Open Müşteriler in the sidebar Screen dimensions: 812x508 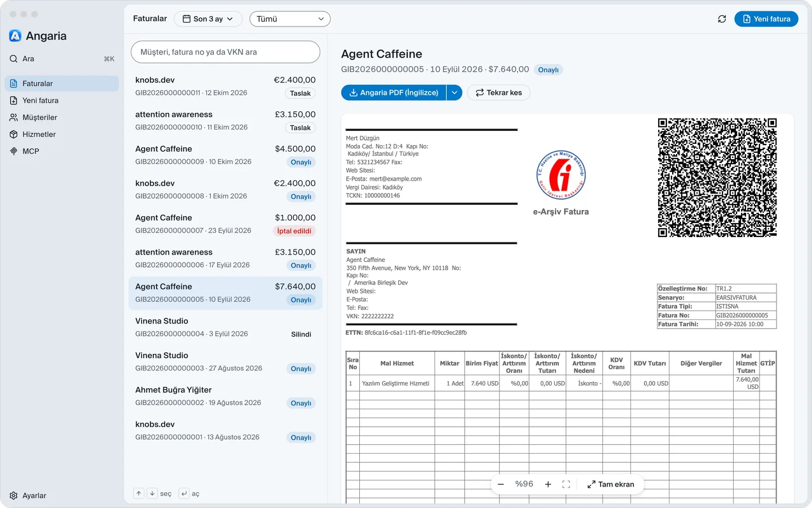pyautogui.click(x=62, y=117)
